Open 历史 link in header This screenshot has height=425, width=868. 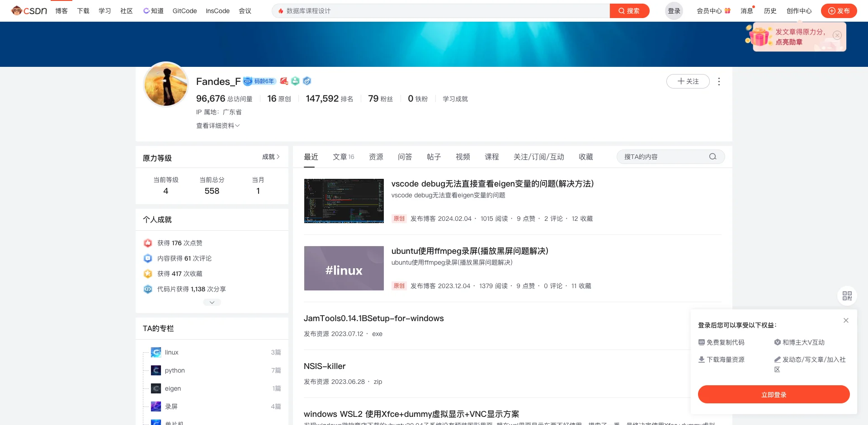[x=770, y=11]
